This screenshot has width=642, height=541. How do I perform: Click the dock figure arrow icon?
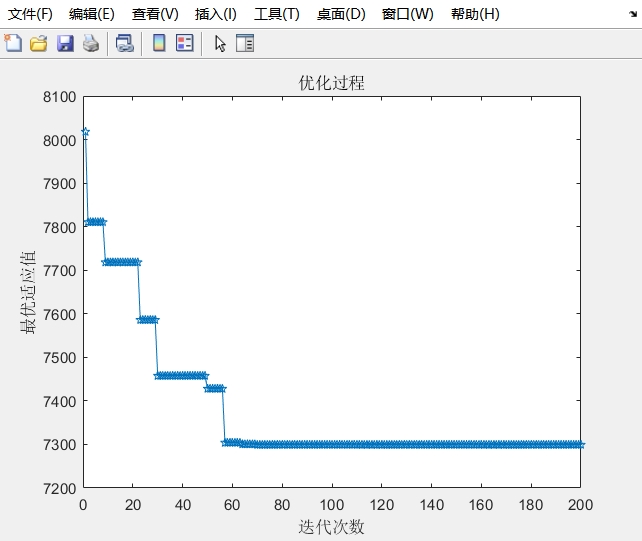pyautogui.click(x=633, y=14)
